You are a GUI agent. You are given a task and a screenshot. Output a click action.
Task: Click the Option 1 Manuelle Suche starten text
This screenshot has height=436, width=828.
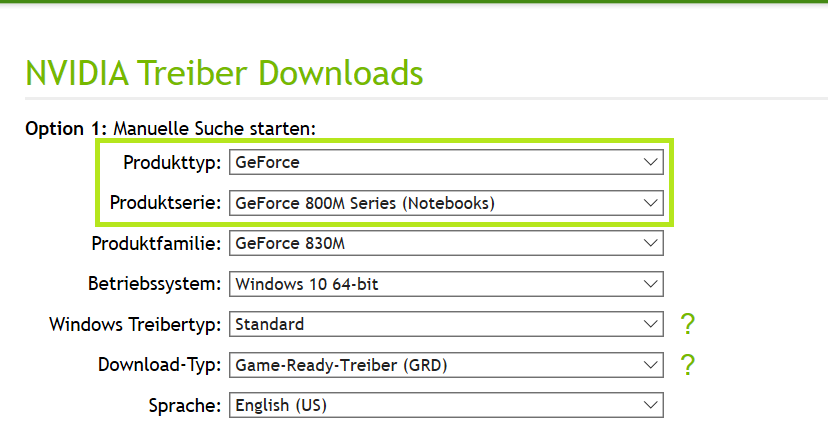click(x=171, y=128)
